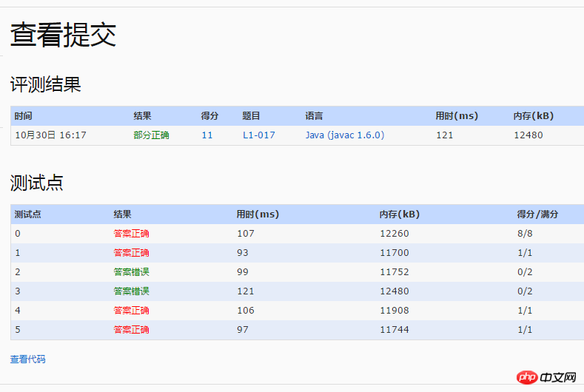Click the 得分/满分 column header
This screenshot has width=584, height=392.
point(537,214)
